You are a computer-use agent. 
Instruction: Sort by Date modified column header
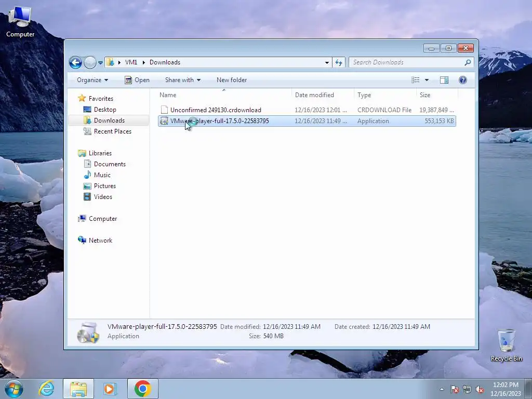pyautogui.click(x=322, y=95)
